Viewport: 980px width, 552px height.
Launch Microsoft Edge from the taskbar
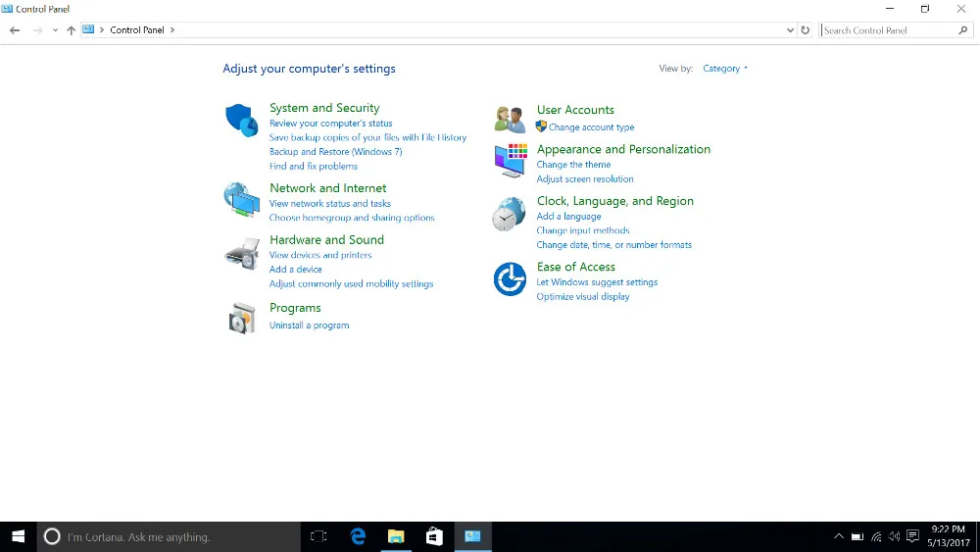click(x=358, y=536)
